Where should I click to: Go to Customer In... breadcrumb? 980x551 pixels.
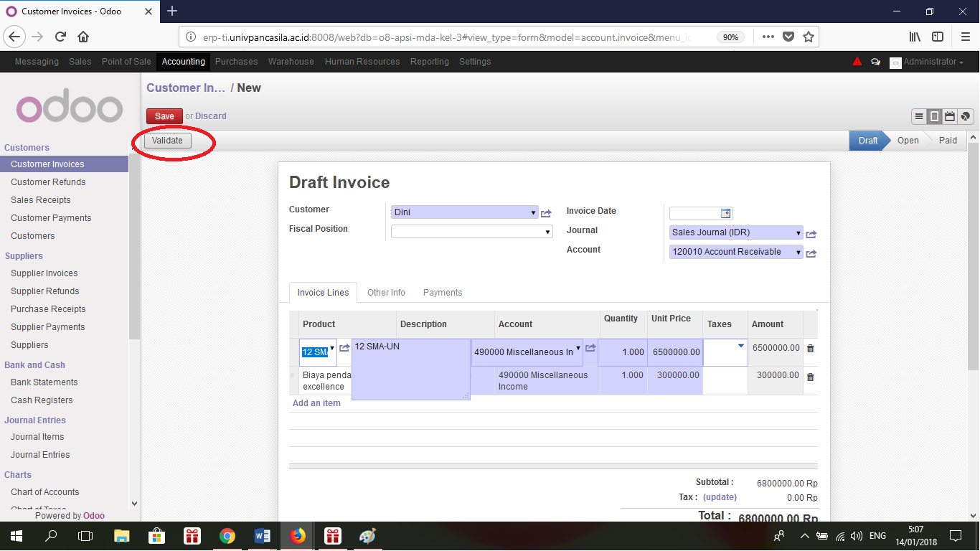[x=186, y=88]
